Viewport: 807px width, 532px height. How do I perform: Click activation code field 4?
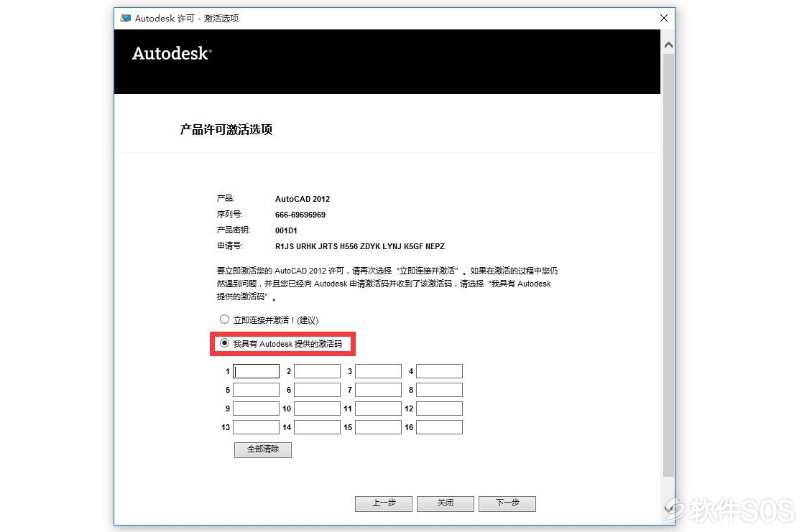439,371
